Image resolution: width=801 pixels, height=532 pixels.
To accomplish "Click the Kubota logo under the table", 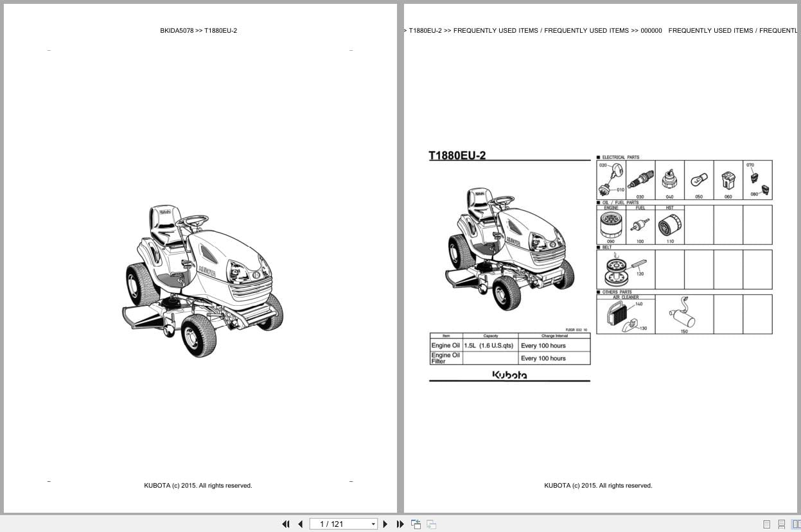I will tap(509, 375).
